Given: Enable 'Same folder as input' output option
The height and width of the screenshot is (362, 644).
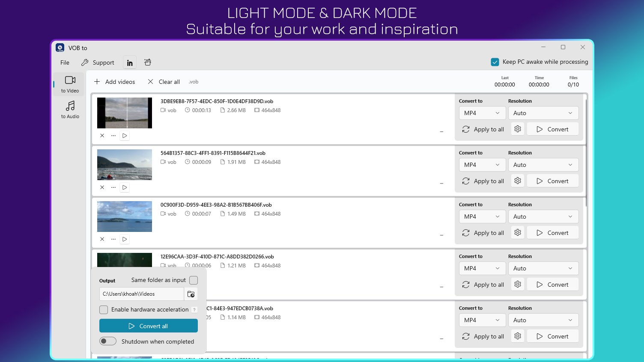Looking at the screenshot, I should pyautogui.click(x=193, y=280).
